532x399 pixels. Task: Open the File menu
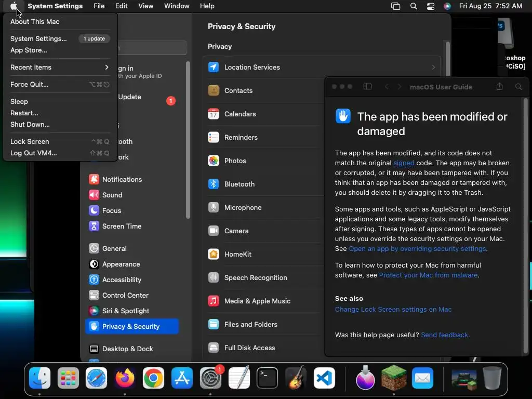point(99,6)
